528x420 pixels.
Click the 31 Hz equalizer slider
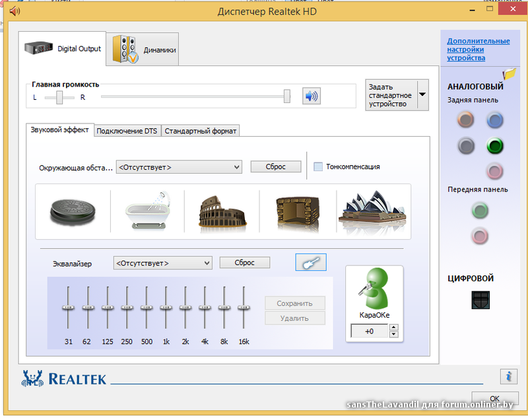68,308
